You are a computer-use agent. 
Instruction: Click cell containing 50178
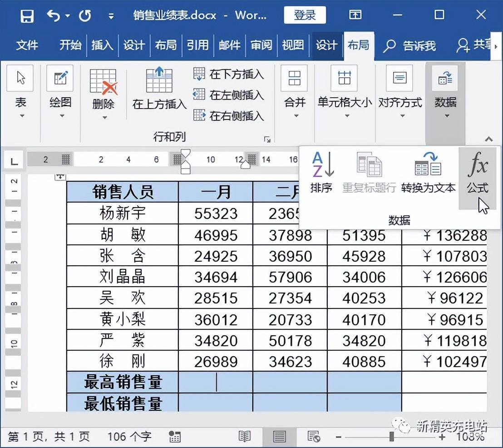point(290,340)
